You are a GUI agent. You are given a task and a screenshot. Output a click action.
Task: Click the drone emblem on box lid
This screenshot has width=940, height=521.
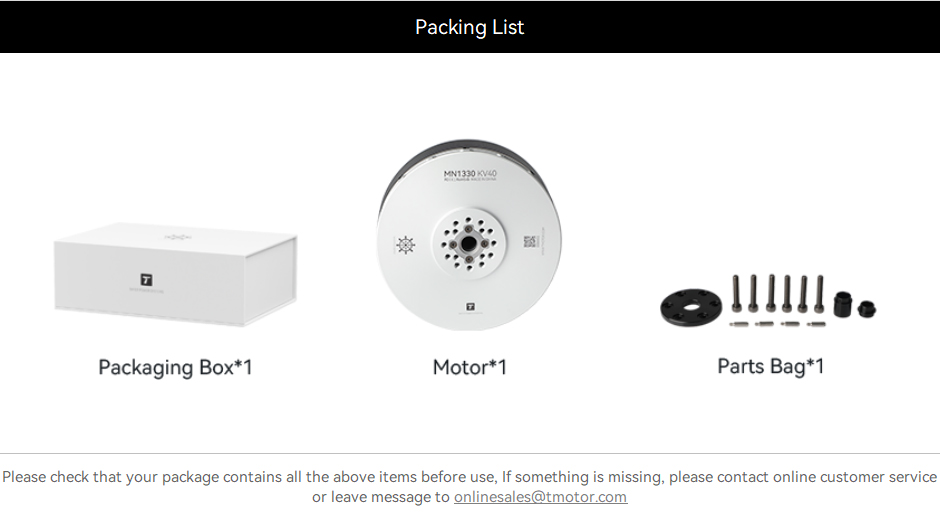click(176, 238)
